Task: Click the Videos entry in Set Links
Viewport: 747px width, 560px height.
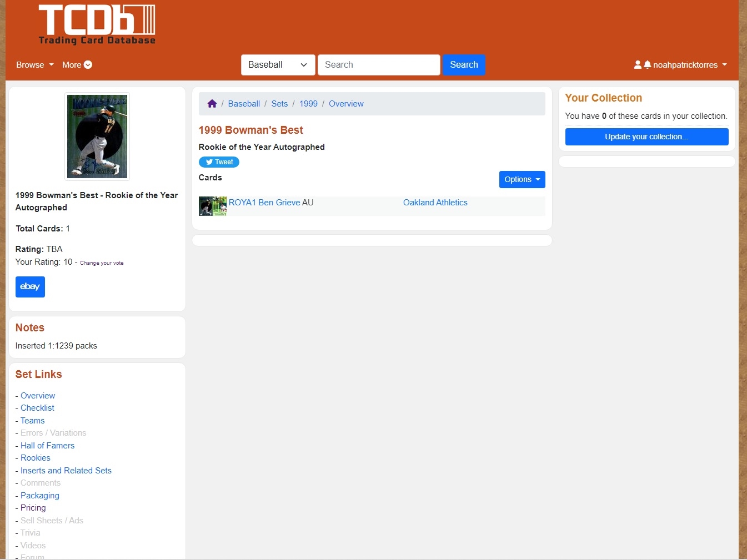Action: coord(33,546)
